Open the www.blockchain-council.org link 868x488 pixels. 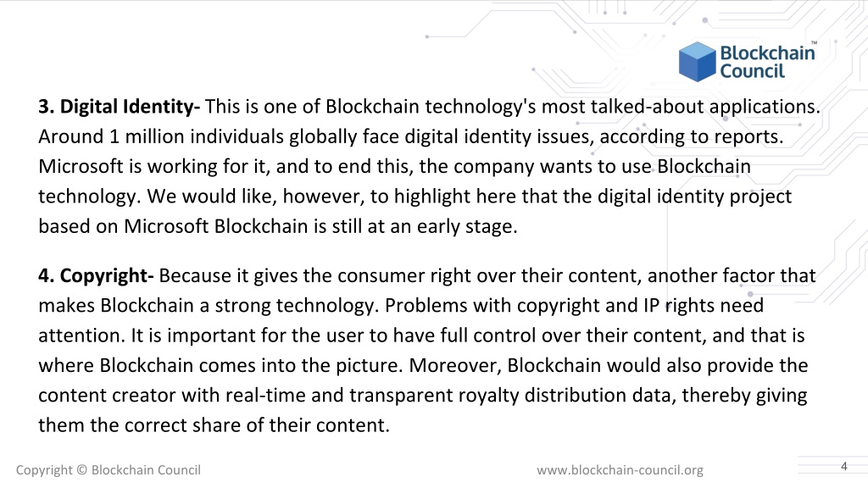tap(620, 470)
